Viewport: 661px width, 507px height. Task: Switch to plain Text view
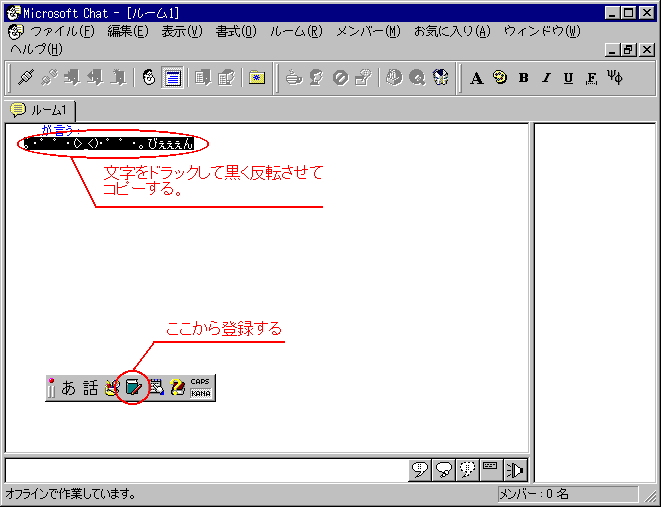172,78
